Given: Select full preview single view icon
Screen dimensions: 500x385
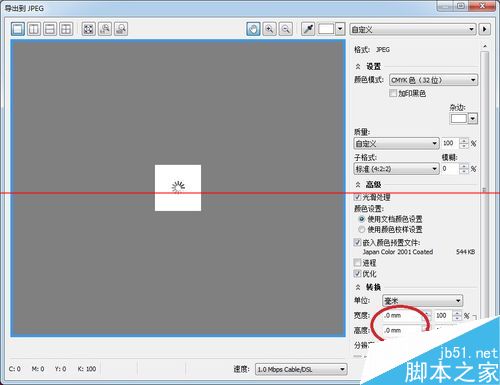Looking at the screenshot, I should click(18, 29).
